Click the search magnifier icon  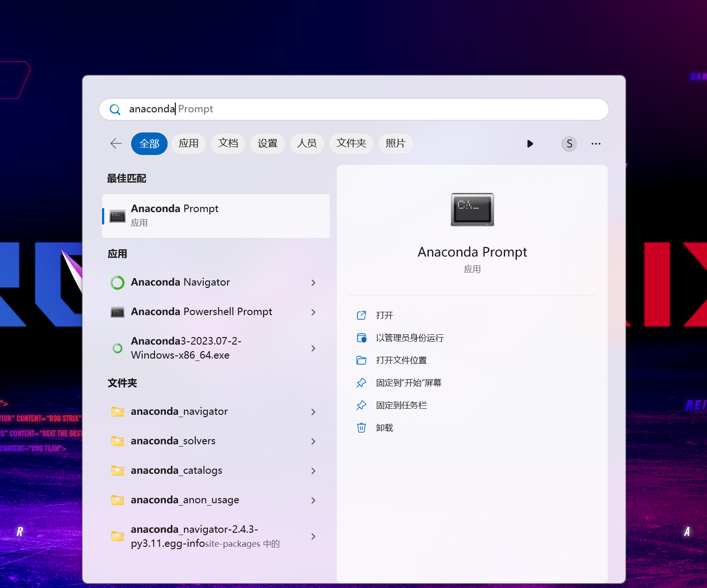[x=114, y=109]
